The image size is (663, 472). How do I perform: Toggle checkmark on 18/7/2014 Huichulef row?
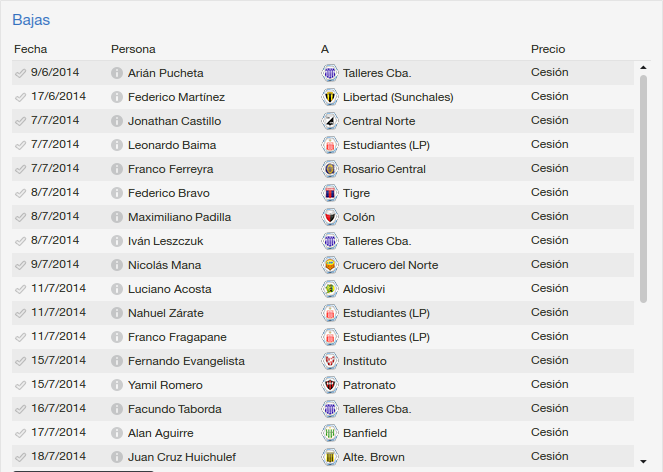(x=20, y=457)
